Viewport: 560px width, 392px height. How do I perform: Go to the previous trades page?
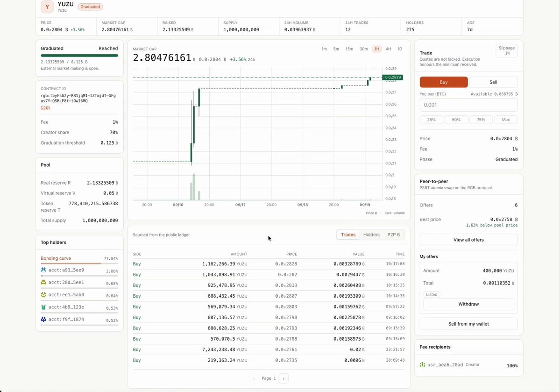tap(254, 378)
